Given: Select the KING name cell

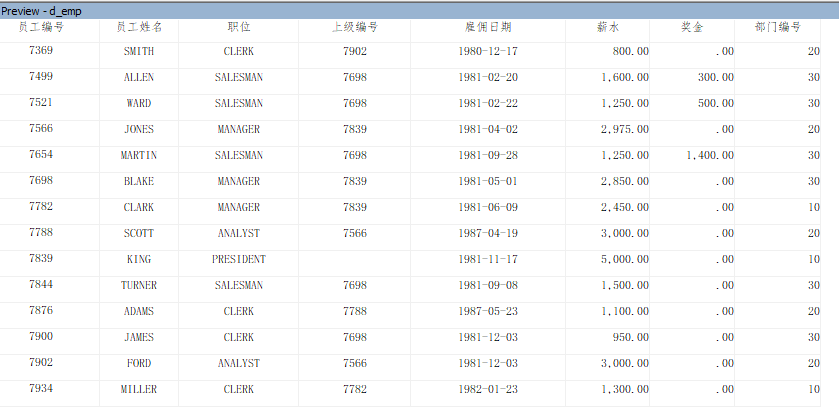Looking at the screenshot, I should 139,259.
